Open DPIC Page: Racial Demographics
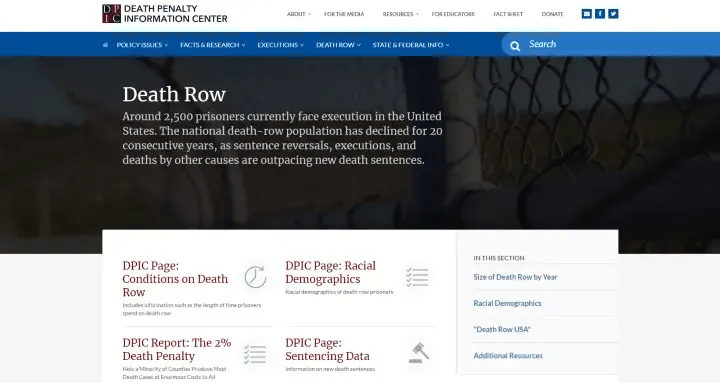 330,272
